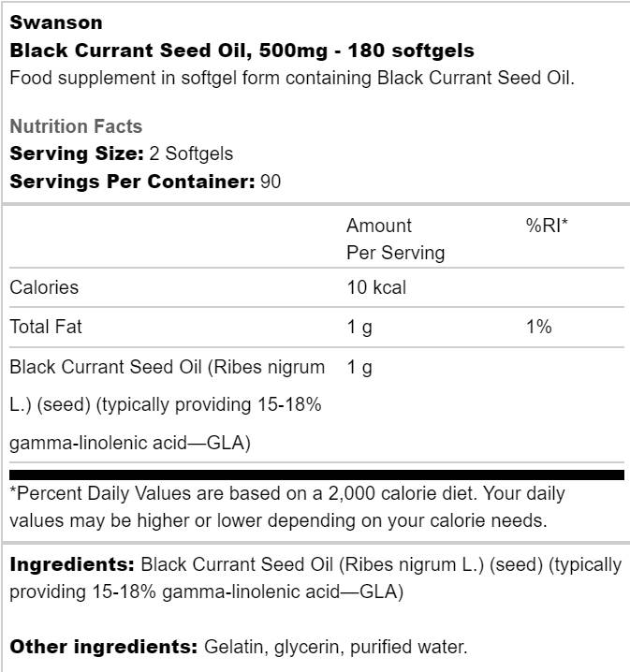The width and height of the screenshot is (630, 672).
Task: Click the Amount Per Serving column header
Action: [395, 239]
